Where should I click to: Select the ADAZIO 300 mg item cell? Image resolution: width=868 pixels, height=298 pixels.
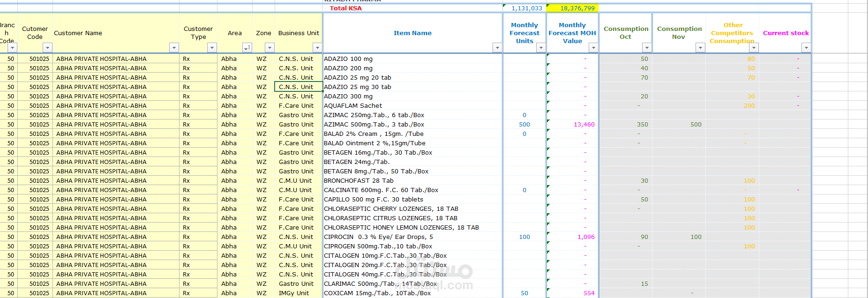click(x=413, y=97)
